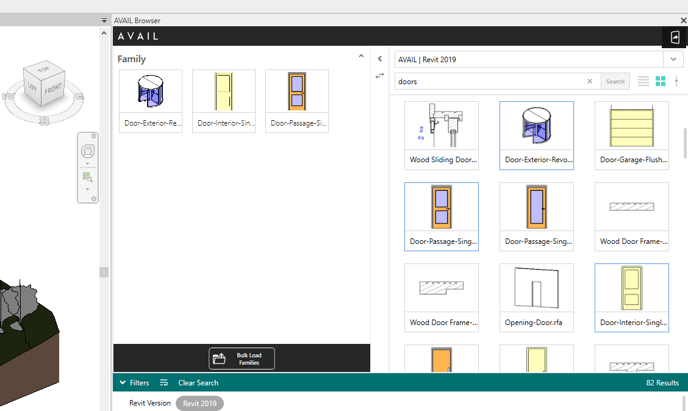Image resolution: width=688 pixels, height=411 pixels.
Task: Click the Revit Version label
Action: (x=150, y=403)
